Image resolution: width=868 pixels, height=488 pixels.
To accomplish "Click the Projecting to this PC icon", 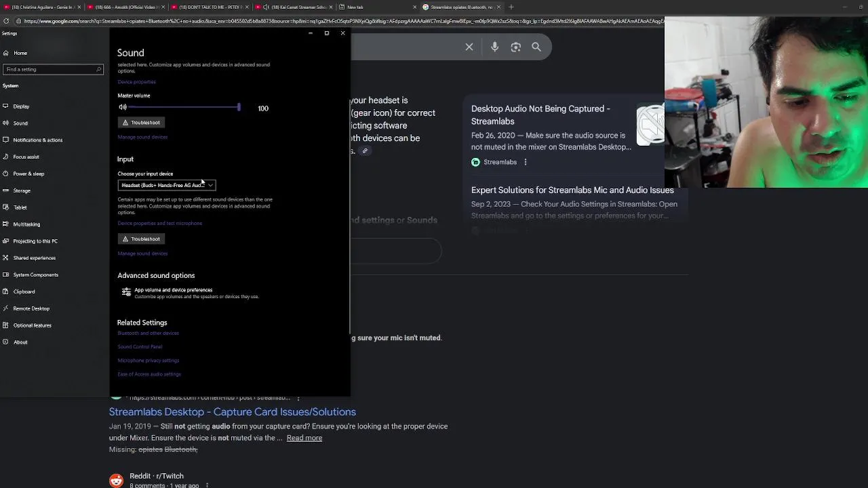I will tap(5, 241).
